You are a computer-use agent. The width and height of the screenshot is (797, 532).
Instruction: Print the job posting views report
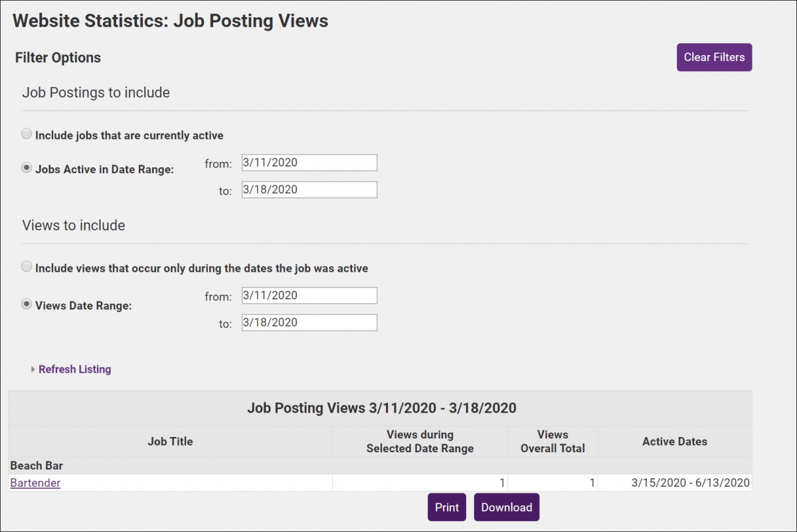[x=446, y=507]
